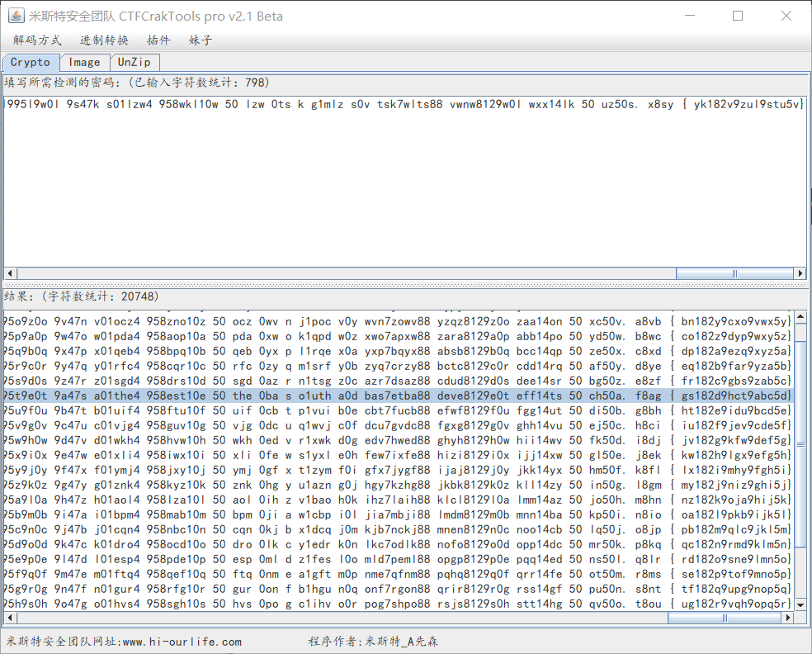812x654 pixels.
Task: Click the website text www.hi-ourlife.com
Action: pyautogui.click(x=182, y=642)
